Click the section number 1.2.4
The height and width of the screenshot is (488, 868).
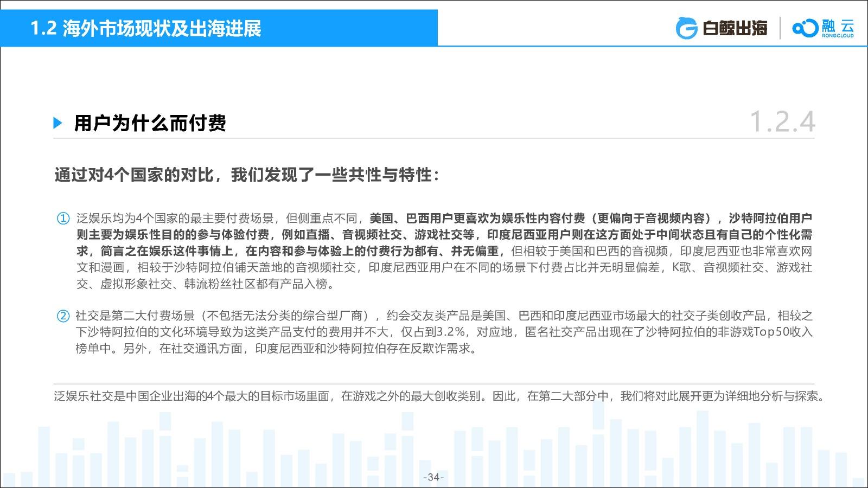tap(782, 121)
